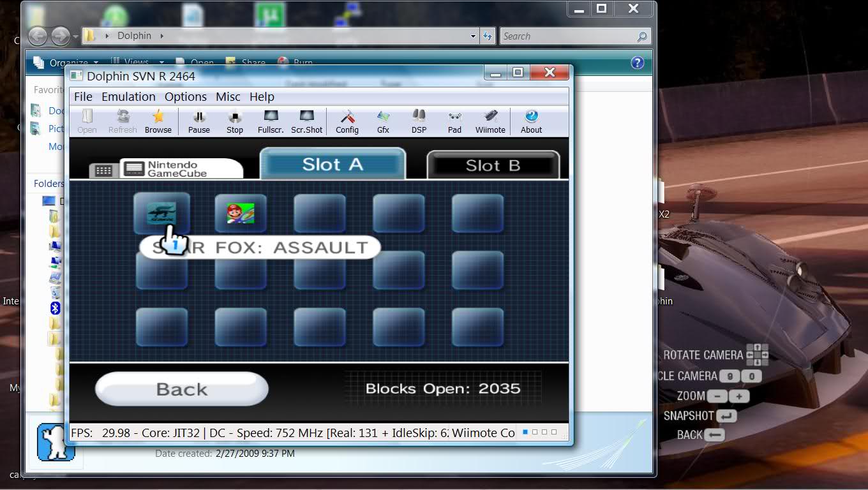The height and width of the screenshot is (490, 868).
Task: Open the Gfx graphics settings icon
Action: tap(383, 121)
